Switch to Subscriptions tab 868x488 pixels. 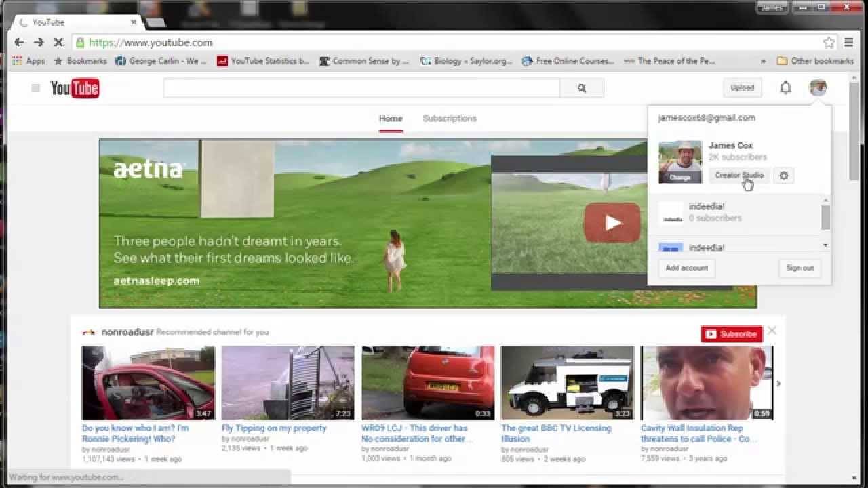click(x=450, y=118)
